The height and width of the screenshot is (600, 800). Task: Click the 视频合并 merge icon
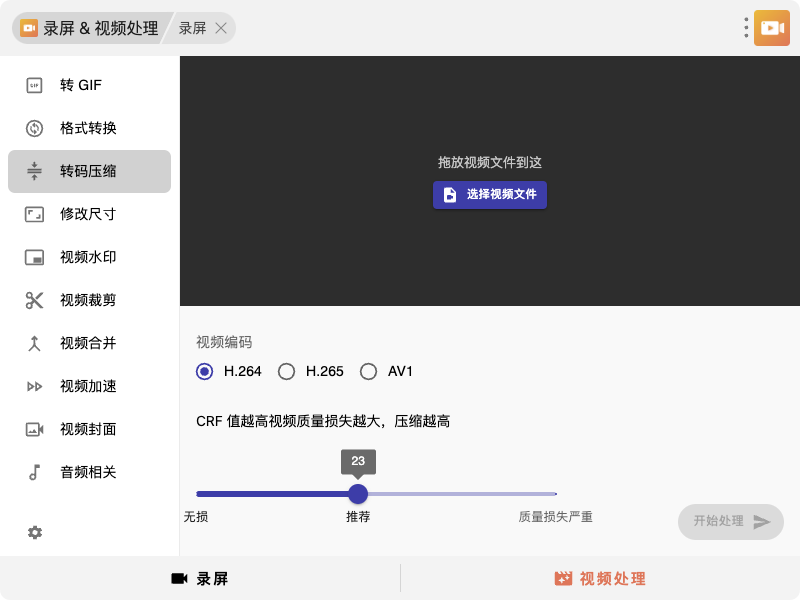tap(34, 343)
